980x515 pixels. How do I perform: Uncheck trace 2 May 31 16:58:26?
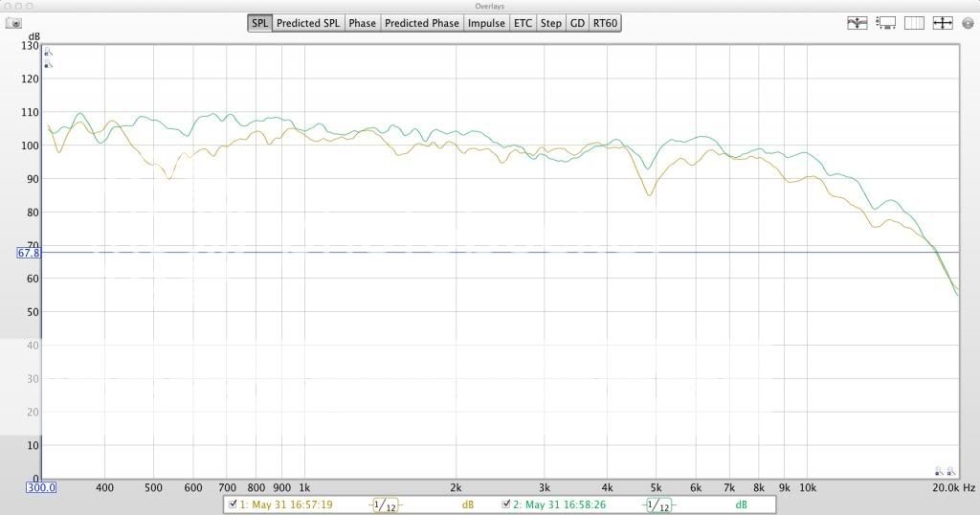pos(506,504)
